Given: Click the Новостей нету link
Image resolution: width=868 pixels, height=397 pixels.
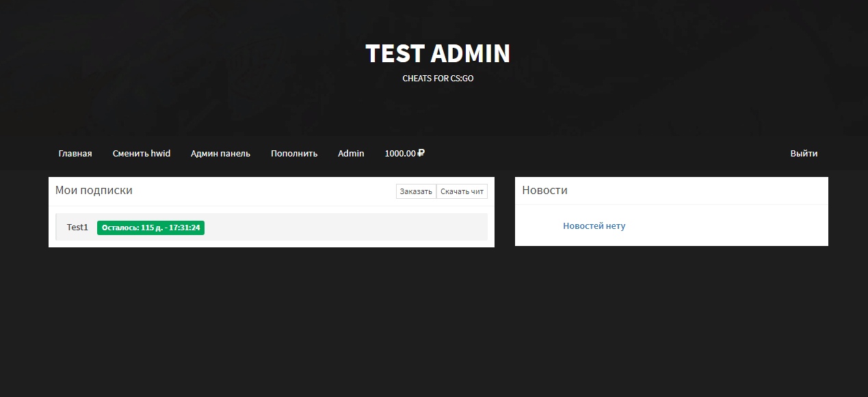Looking at the screenshot, I should click(594, 226).
